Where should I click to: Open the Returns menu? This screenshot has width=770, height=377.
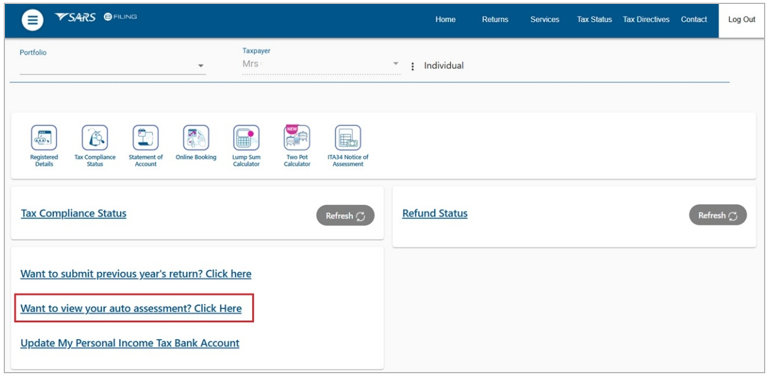point(495,20)
